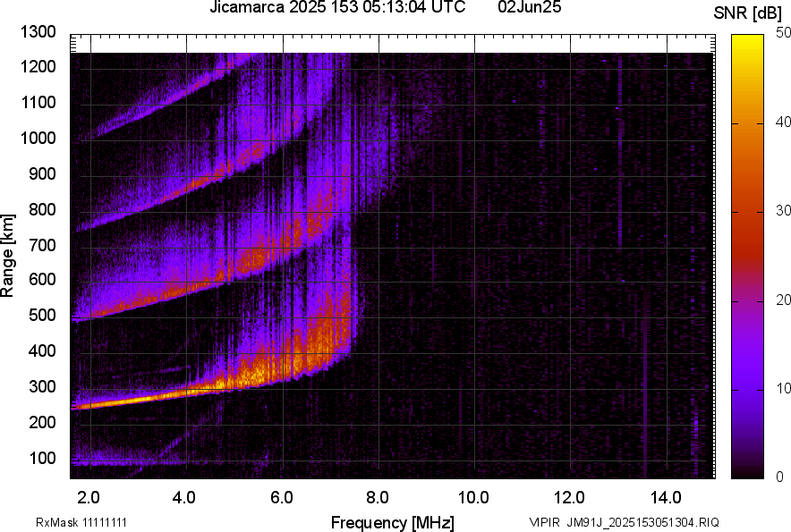Click the 10.0 frequency tick label
This screenshot has width=791, height=532.
coord(473,498)
